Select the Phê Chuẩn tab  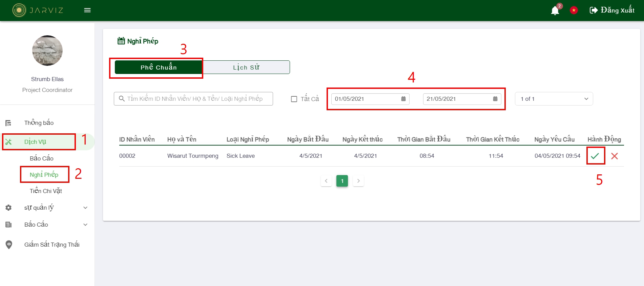(x=159, y=67)
